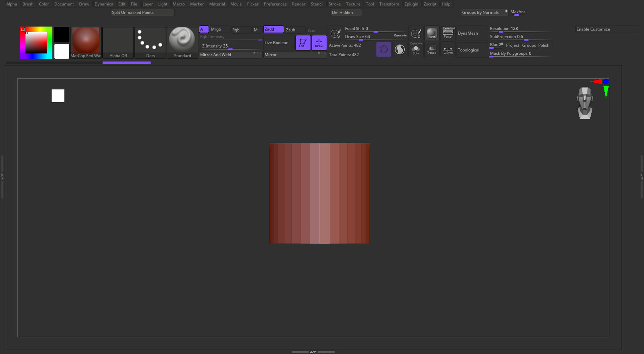Click the L.Sym local symmetry icon

click(x=448, y=50)
